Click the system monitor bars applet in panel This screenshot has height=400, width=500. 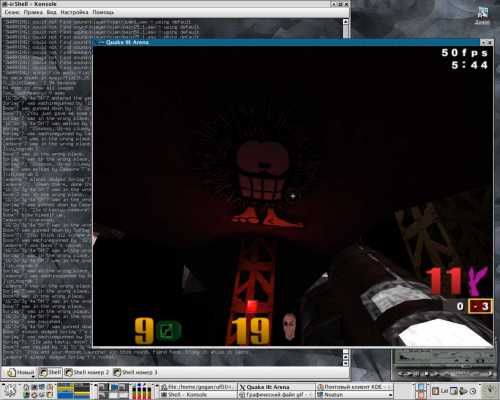(141, 391)
